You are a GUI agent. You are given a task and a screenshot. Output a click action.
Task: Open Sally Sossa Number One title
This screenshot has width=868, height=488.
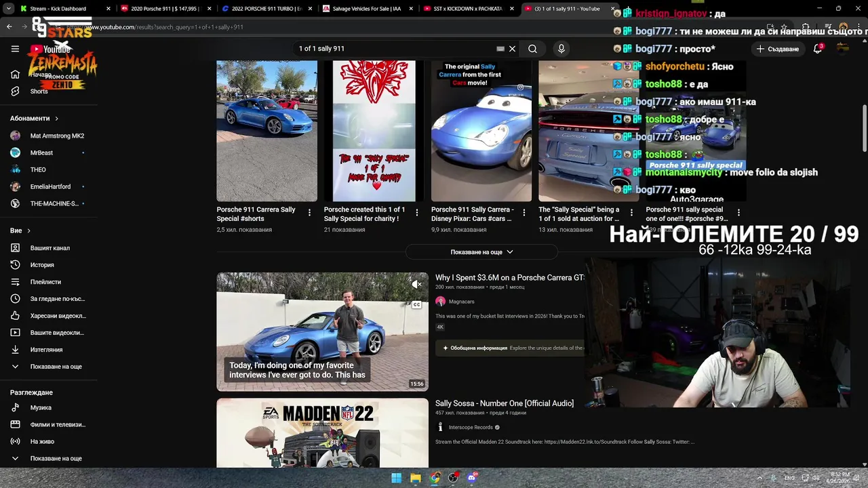click(505, 403)
